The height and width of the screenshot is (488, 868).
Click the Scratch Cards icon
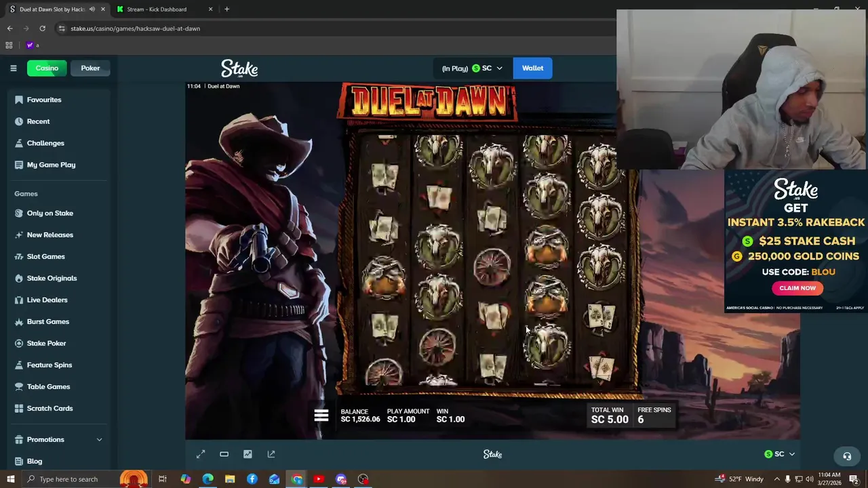pos(19,408)
